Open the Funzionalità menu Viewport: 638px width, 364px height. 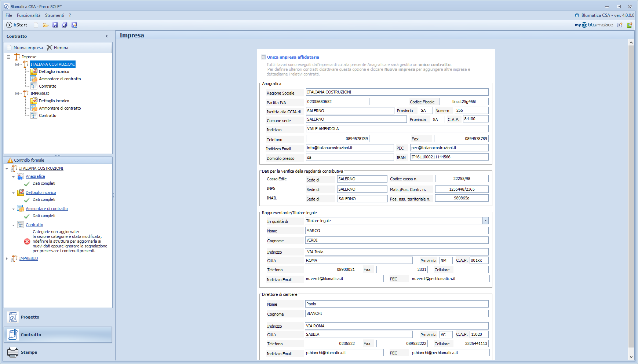[x=29, y=15]
